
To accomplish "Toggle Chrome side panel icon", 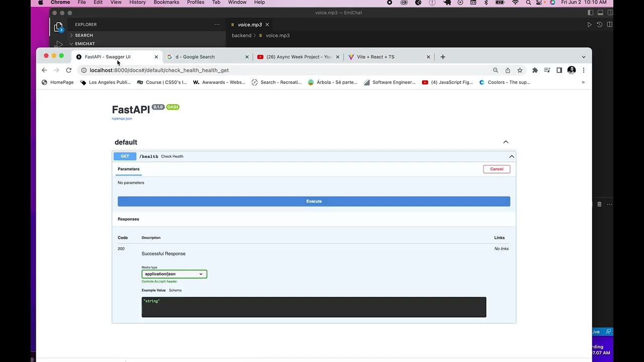I will pyautogui.click(x=559, y=70).
